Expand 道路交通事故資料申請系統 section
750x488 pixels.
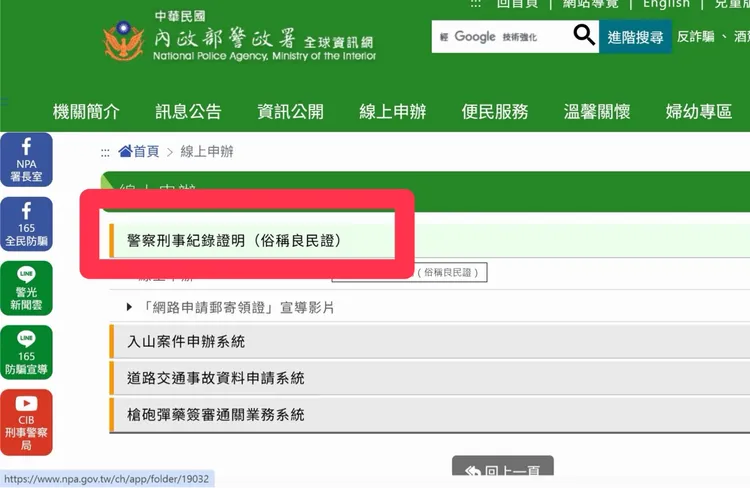pos(430,378)
